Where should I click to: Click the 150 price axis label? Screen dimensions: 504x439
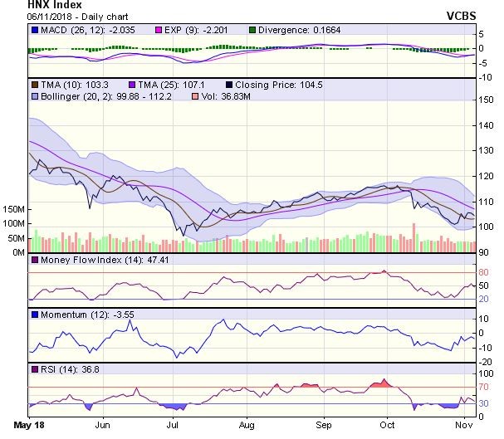point(487,99)
